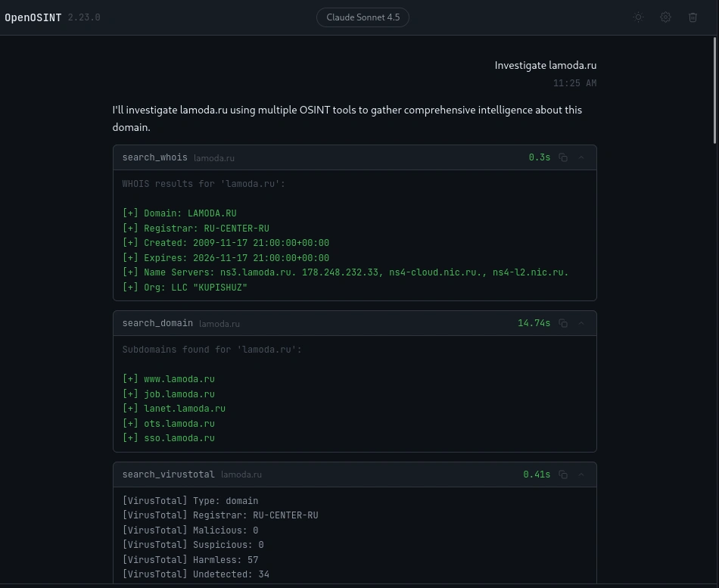Click the sso.lamoda.ru subdomain entry
The image size is (719, 588).
point(168,438)
